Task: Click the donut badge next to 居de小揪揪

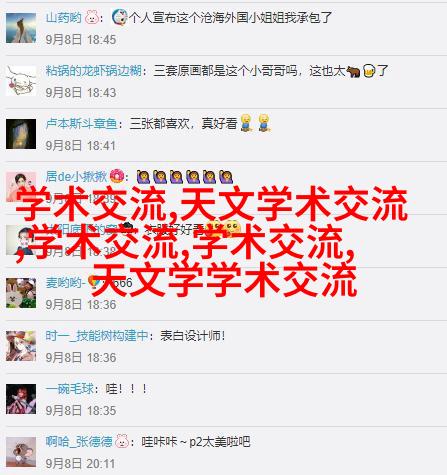Action: [117, 176]
